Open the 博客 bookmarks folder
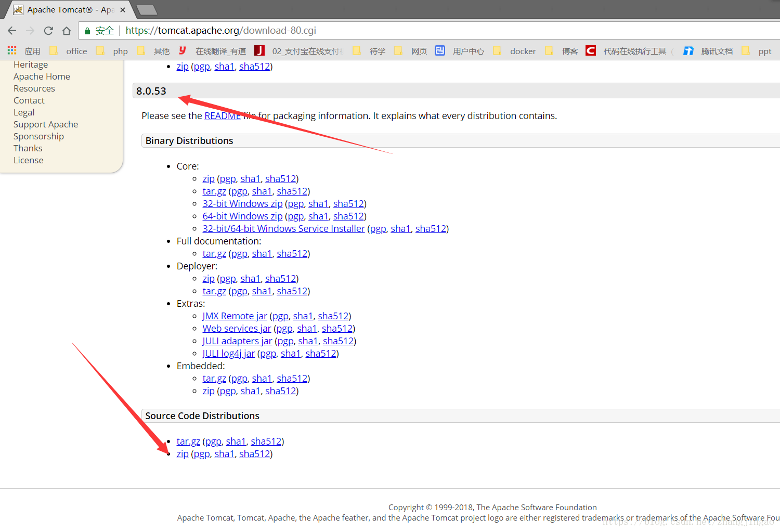This screenshot has width=780, height=532. coord(562,51)
